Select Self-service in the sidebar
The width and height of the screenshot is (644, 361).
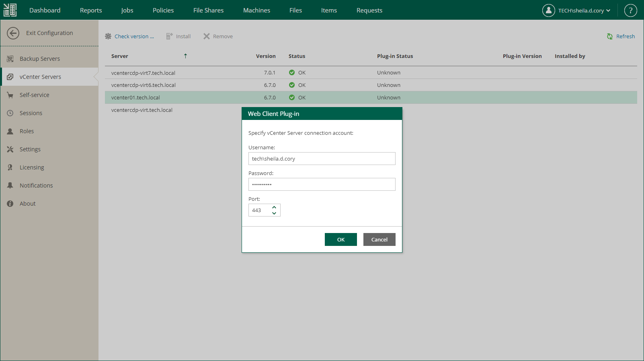(x=49, y=95)
